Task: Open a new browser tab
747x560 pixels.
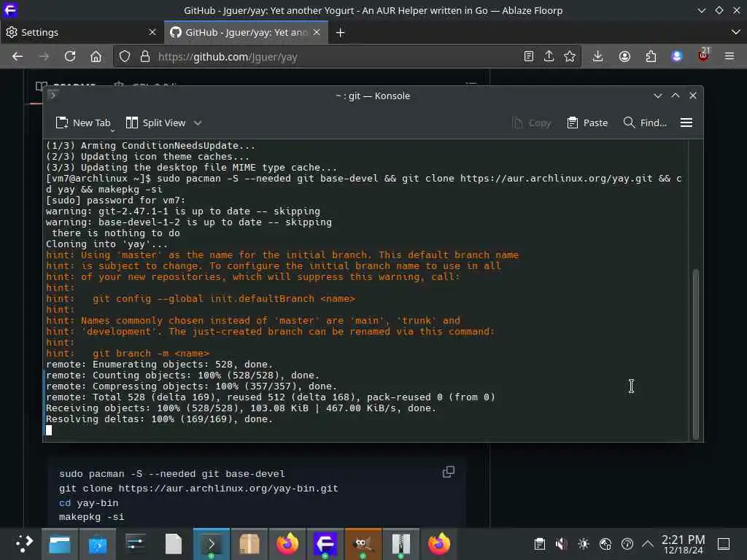Action: [340, 32]
